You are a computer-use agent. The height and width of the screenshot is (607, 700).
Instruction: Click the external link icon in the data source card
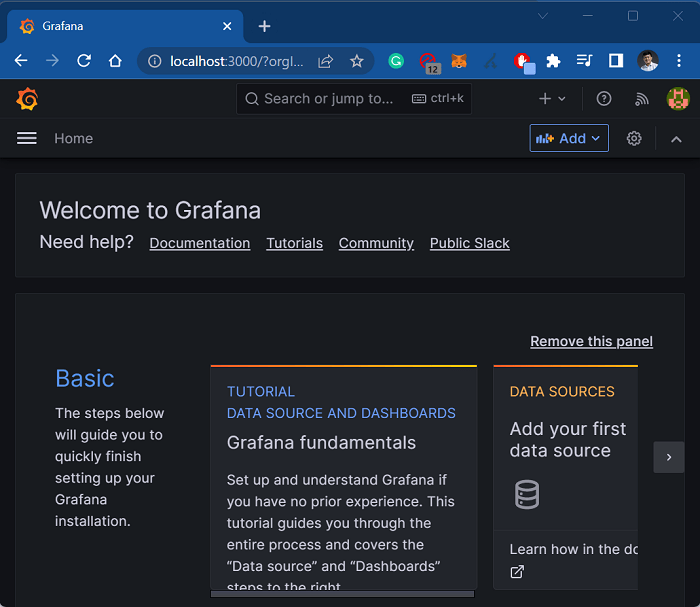click(517, 571)
